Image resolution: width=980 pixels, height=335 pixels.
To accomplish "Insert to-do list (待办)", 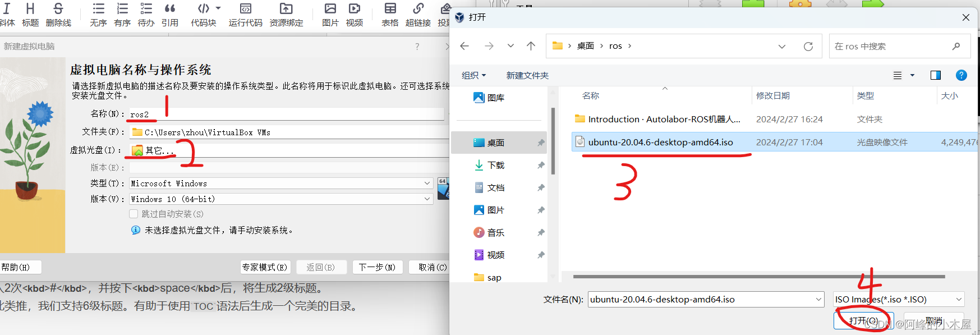I will 146,15.
